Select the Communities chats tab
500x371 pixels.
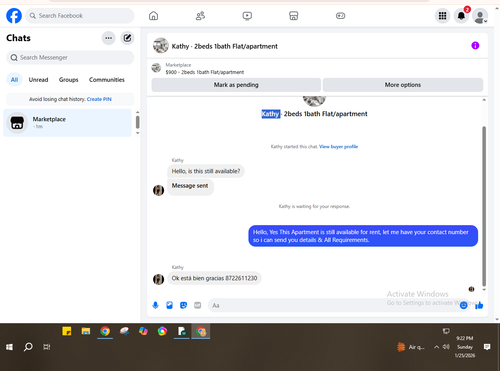tap(107, 80)
